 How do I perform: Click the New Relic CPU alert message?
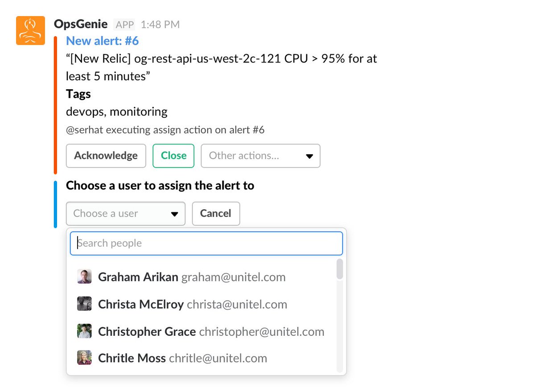coord(222,67)
